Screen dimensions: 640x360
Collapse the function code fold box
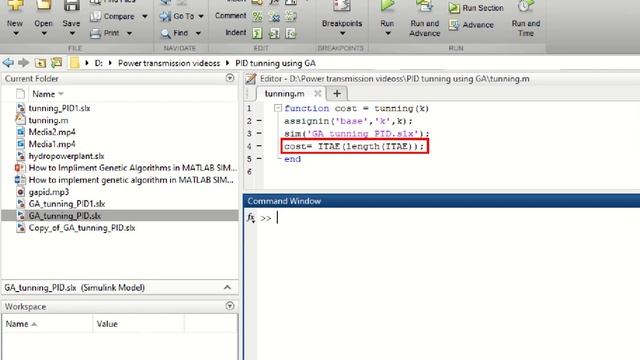(x=278, y=108)
